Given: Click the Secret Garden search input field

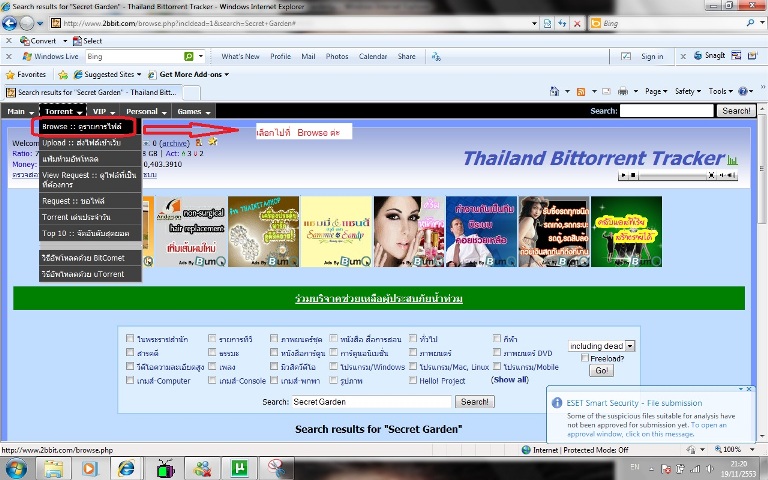Looking at the screenshot, I should 371,402.
